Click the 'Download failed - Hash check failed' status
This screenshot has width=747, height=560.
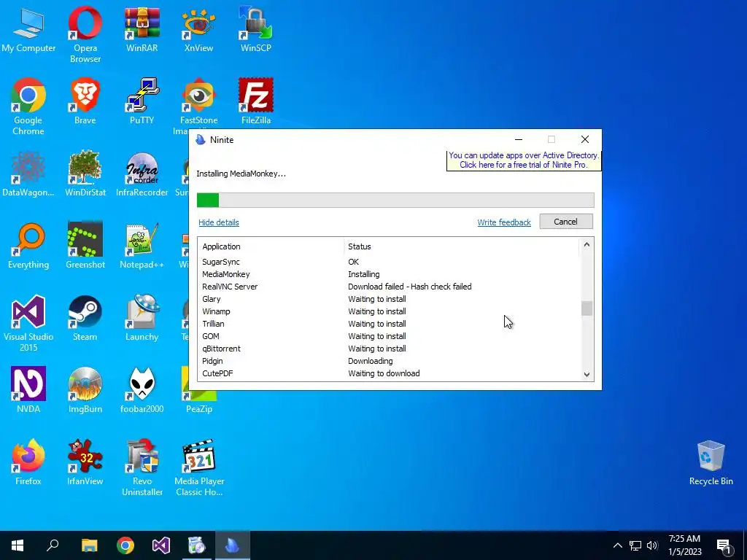[x=410, y=287]
